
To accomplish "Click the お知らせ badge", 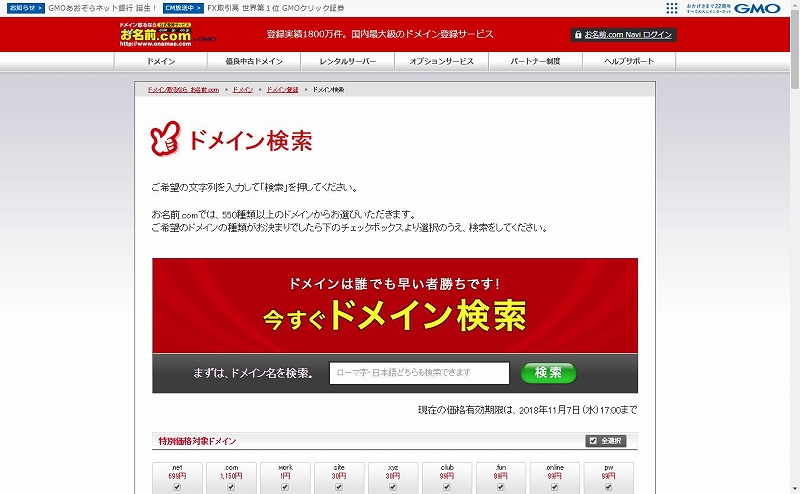I will [26, 8].
